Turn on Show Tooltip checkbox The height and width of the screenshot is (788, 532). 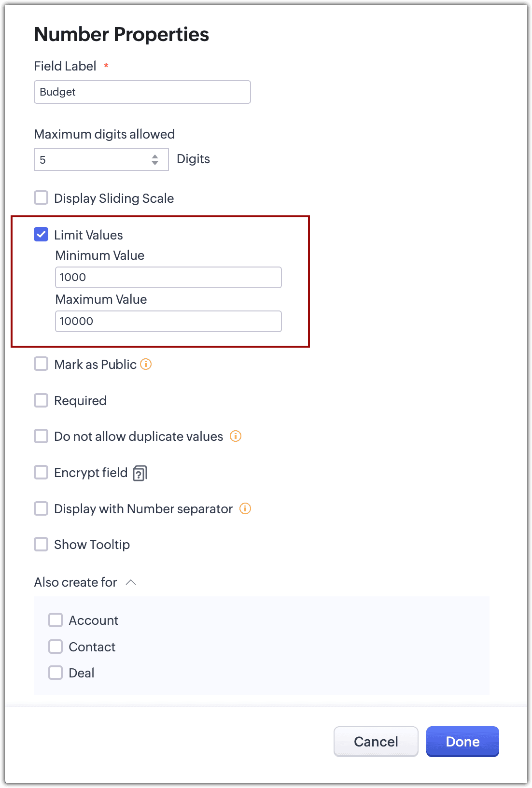(41, 544)
